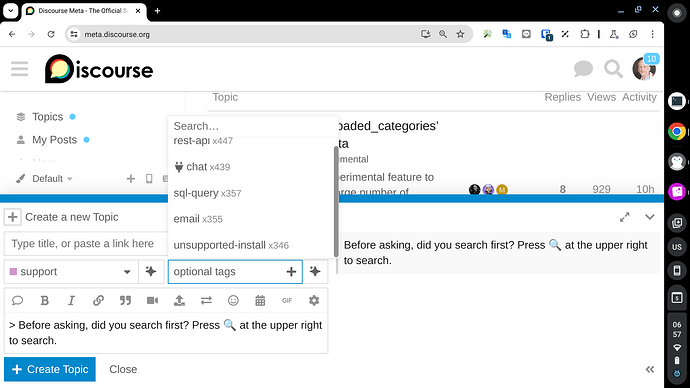This screenshot has height=388, width=690.
Task: Open the chat bubble icon in header
Action: pos(583,69)
